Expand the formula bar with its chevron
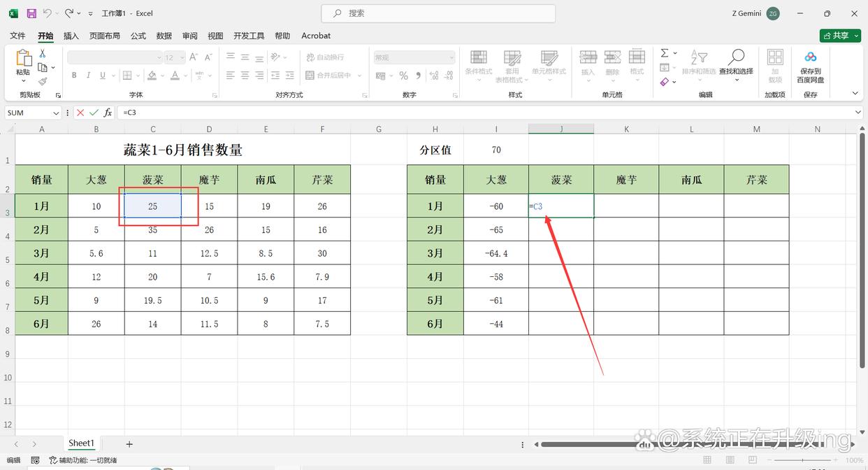Image resolution: width=868 pixels, height=470 pixels. (x=858, y=113)
